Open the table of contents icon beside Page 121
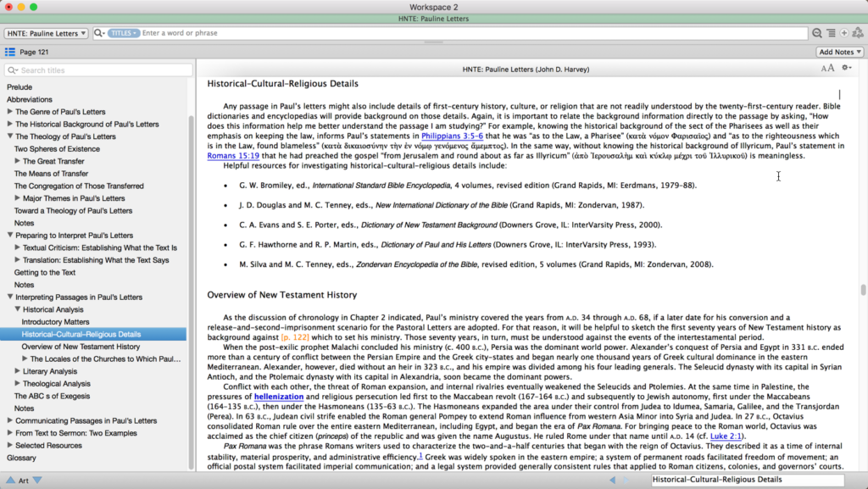 click(10, 51)
